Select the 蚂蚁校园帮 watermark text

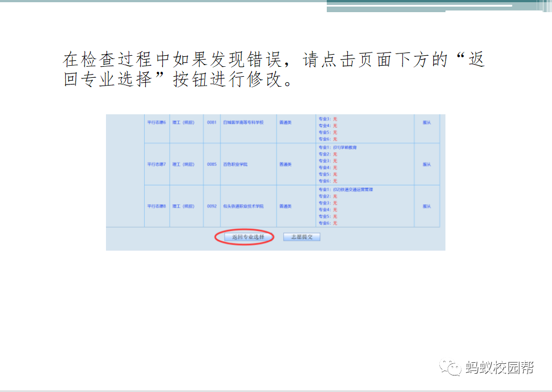point(499,368)
